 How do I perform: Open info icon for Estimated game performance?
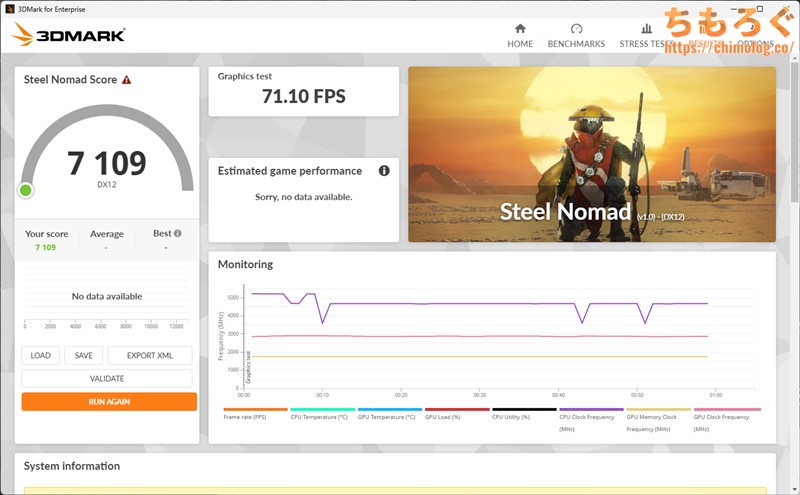click(384, 171)
